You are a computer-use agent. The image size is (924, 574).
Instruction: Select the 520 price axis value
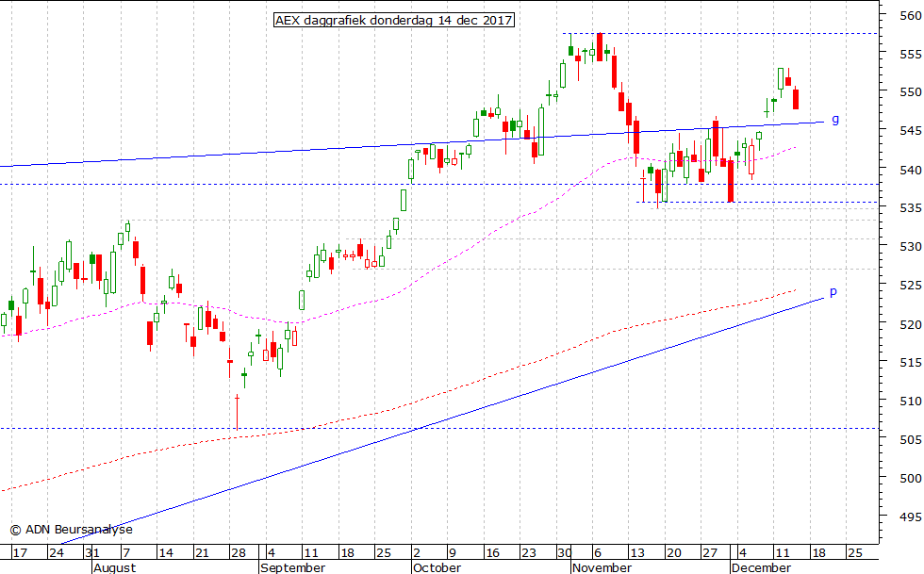(911, 324)
